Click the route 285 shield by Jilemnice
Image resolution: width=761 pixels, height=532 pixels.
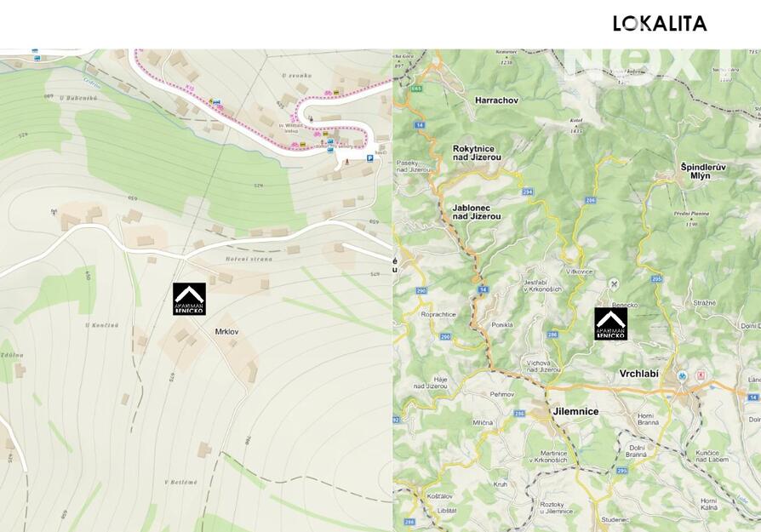tap(519, 413)
